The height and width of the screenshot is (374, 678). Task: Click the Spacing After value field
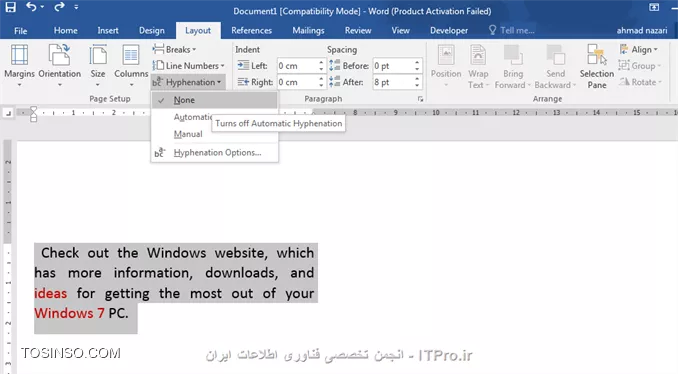pos(393,82)
